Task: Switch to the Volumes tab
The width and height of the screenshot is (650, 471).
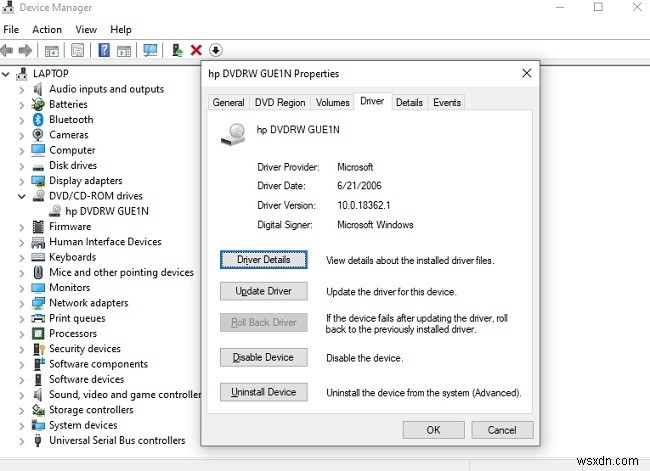Action: 332,102
